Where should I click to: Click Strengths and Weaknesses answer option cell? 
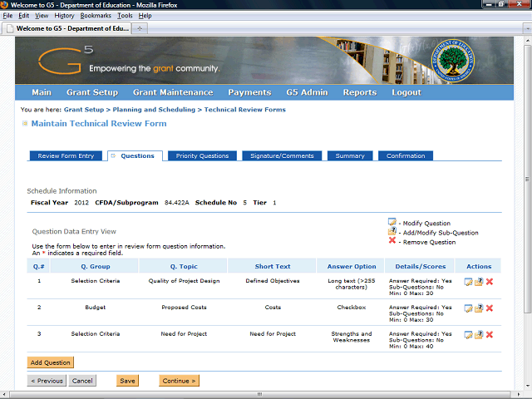[352, 337]
